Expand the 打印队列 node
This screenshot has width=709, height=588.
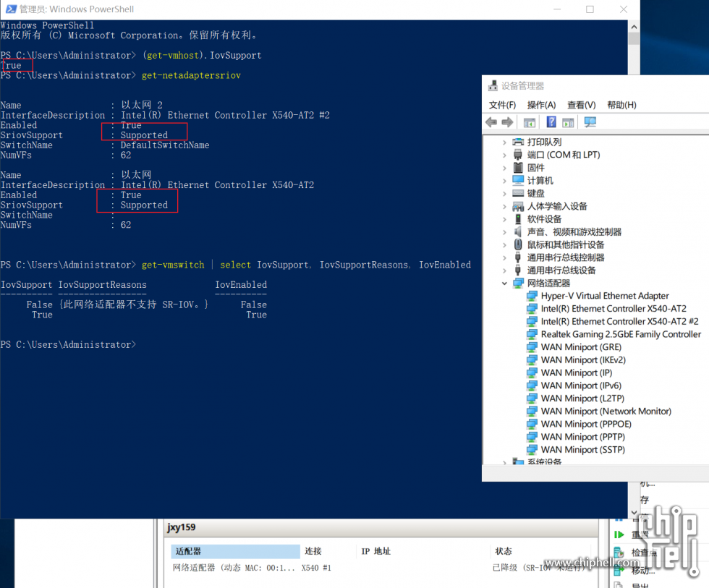tap(505, 142)
